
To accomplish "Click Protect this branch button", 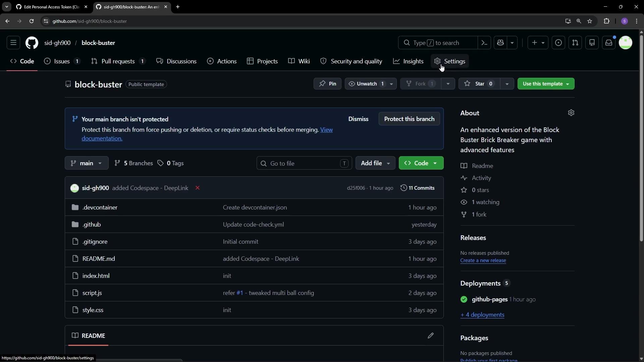I will coord(409,119).
